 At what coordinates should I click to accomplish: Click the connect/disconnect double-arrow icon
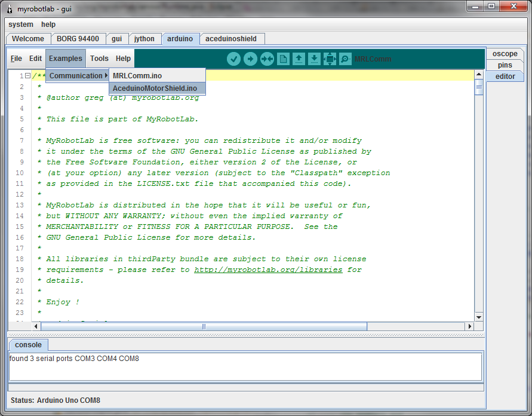267,59
